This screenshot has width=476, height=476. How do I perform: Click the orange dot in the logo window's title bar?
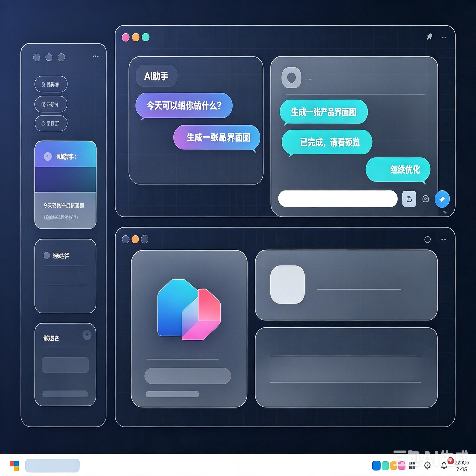pyautogui.click(x=135, y=239)
